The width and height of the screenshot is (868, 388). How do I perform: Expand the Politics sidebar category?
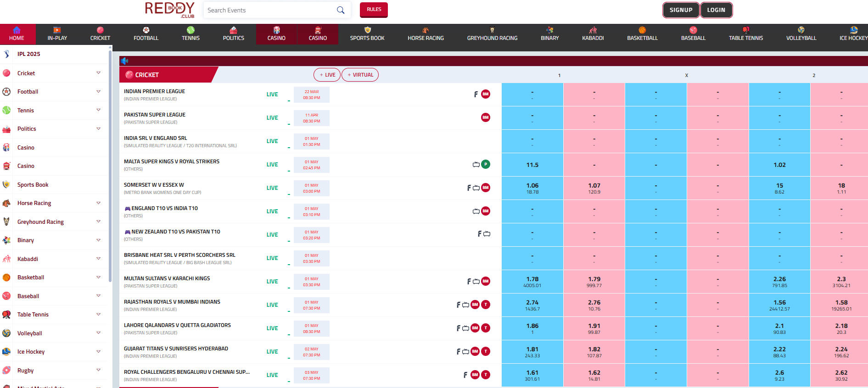pos(98,129)
